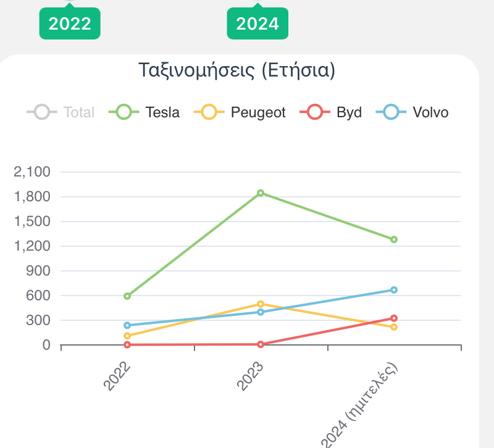Click the 2023 x-axis label
Screen dimensions: 494x448
point(250,376)
